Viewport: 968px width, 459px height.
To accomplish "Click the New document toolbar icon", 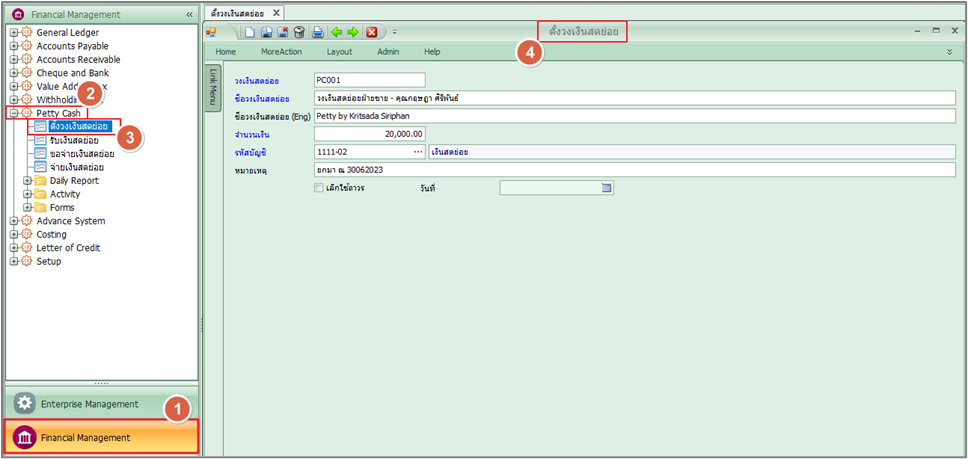I will tap(251, 32).
